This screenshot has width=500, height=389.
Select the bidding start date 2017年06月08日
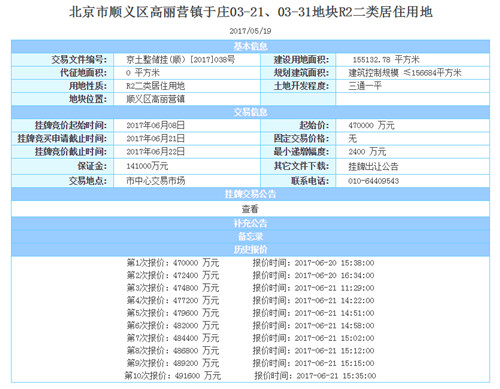[155, 125]
